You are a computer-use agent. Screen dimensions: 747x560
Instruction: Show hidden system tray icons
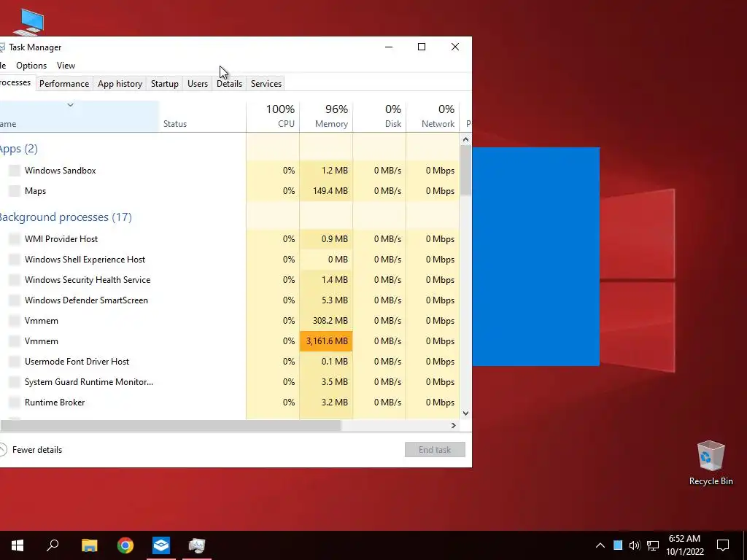pyautogui.click(x=600, y=545)
